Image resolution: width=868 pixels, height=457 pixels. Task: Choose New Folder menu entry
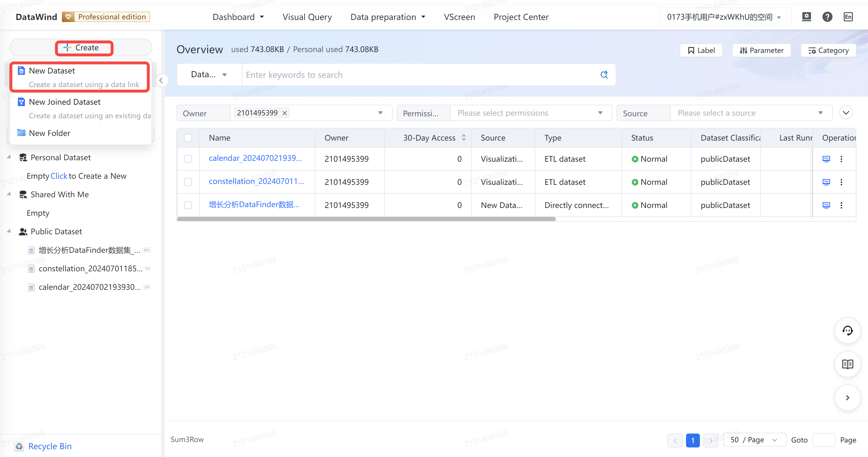click(81, 133)
